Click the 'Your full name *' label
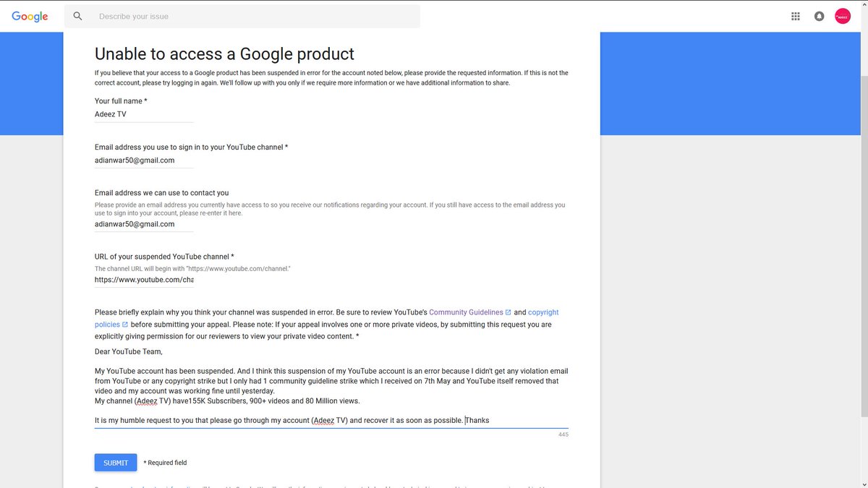 (x=121, y=101)
